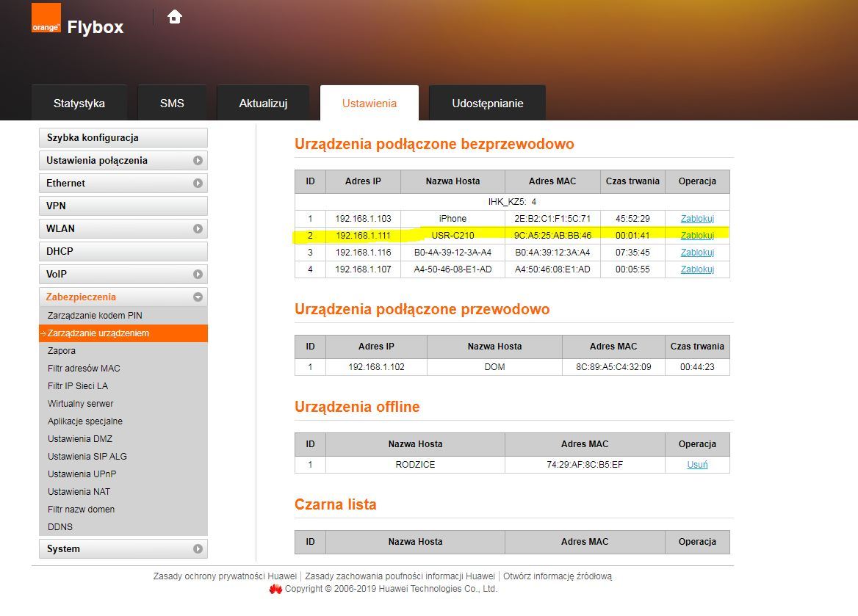Block the USR-C210 device
Image resolution: width=858 pixels, height=616 pixels.
[697, 236]
